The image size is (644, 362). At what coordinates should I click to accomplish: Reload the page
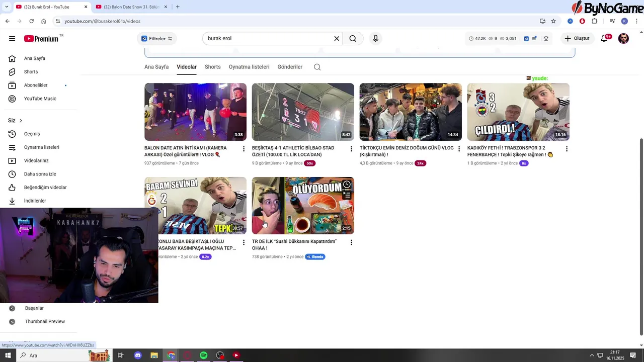point(31,21)
